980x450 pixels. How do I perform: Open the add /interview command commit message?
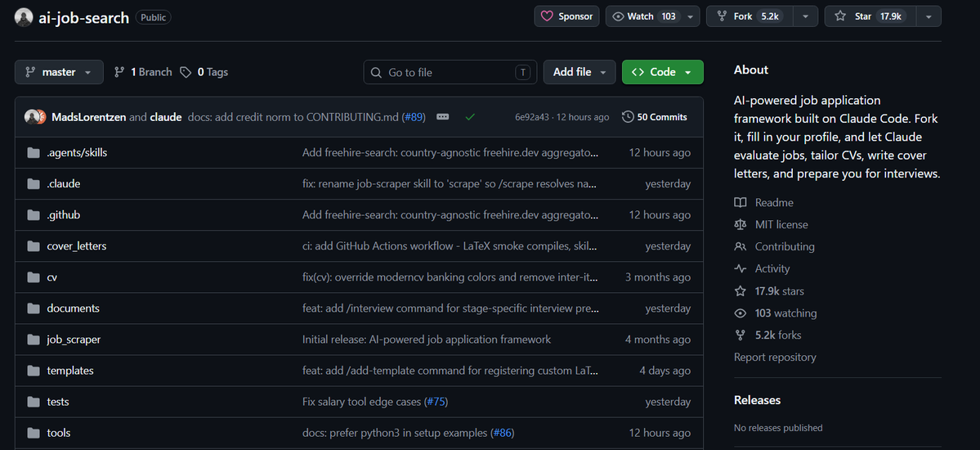point(450,308)
